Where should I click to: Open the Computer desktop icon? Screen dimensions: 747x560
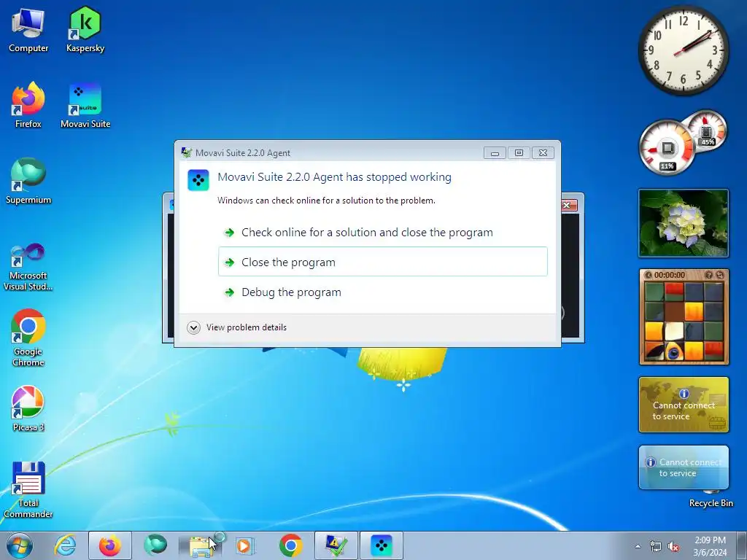[28, 31]
